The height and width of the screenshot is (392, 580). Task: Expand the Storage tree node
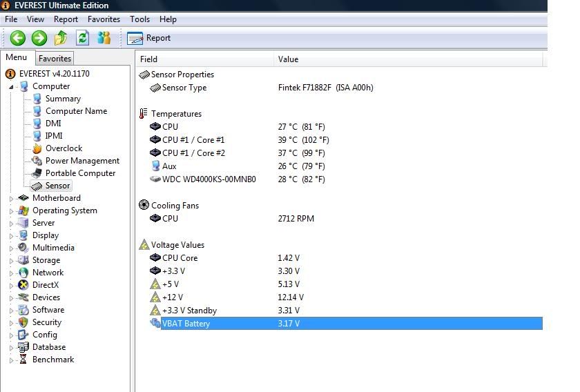point(11,261)
